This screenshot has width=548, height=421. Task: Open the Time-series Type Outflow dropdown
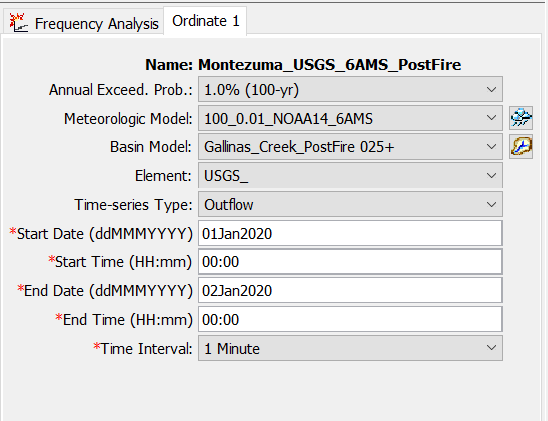point(350,204)
